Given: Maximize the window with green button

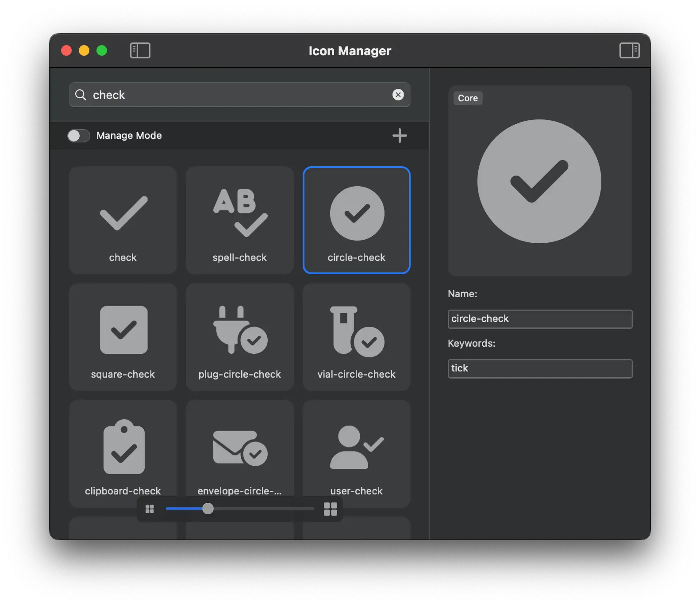Looking at the screenshot, I should click(102, 50).
